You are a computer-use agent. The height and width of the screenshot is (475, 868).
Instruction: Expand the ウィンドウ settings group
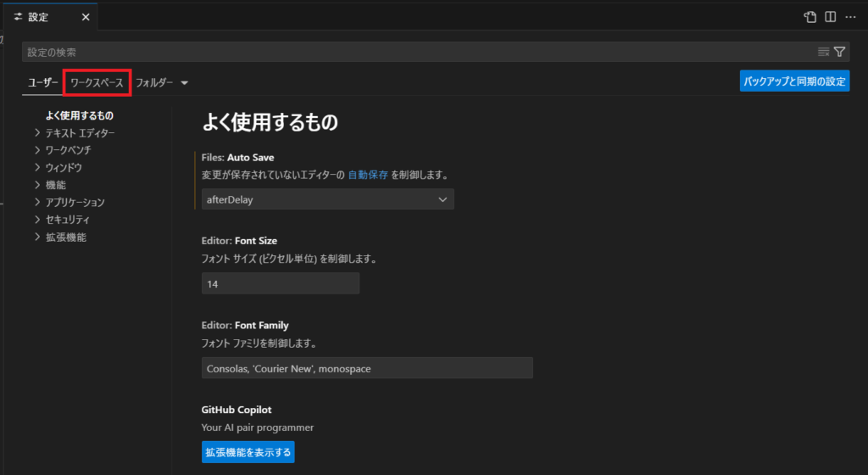[37, 167]
